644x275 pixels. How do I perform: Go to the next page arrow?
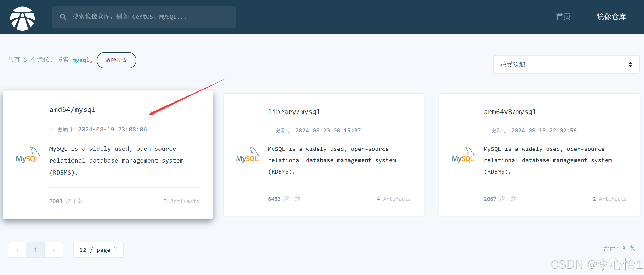point(54,250)
